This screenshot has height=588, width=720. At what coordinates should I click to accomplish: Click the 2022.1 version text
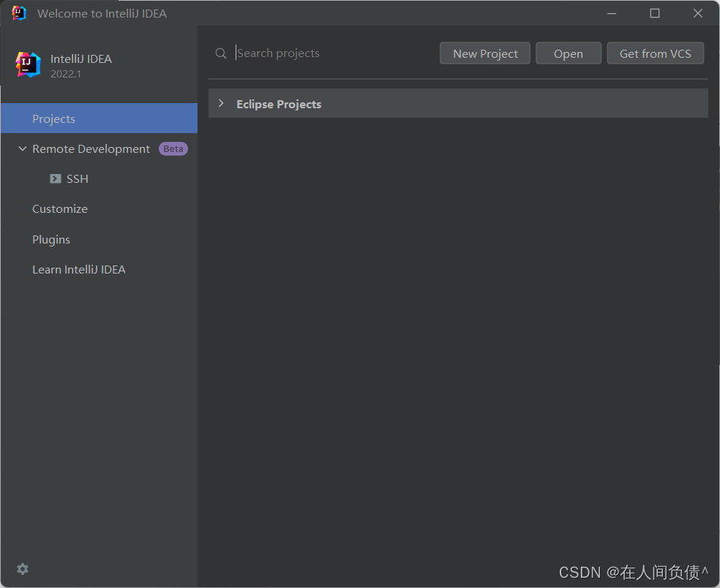(x=66, y=74)
